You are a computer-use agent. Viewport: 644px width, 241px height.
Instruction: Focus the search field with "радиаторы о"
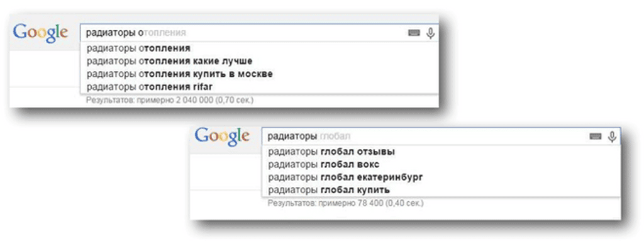coord(242,33)
